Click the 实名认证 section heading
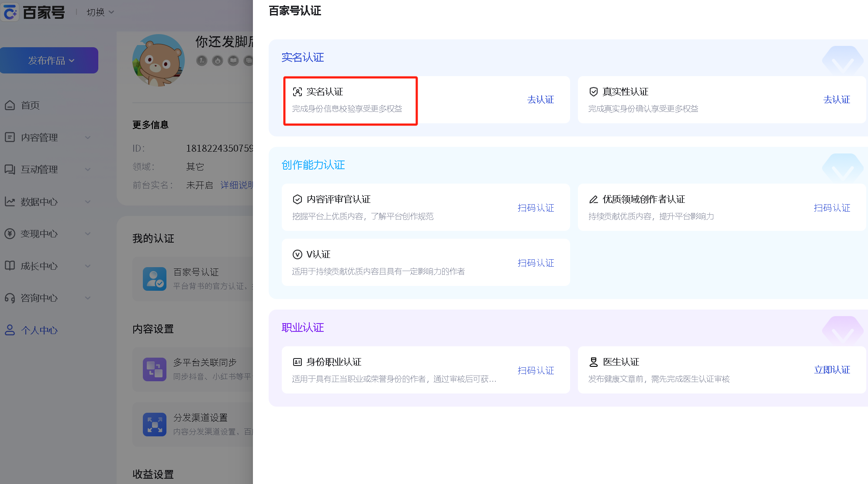868x484 pixels. click(x=303, y=57)
